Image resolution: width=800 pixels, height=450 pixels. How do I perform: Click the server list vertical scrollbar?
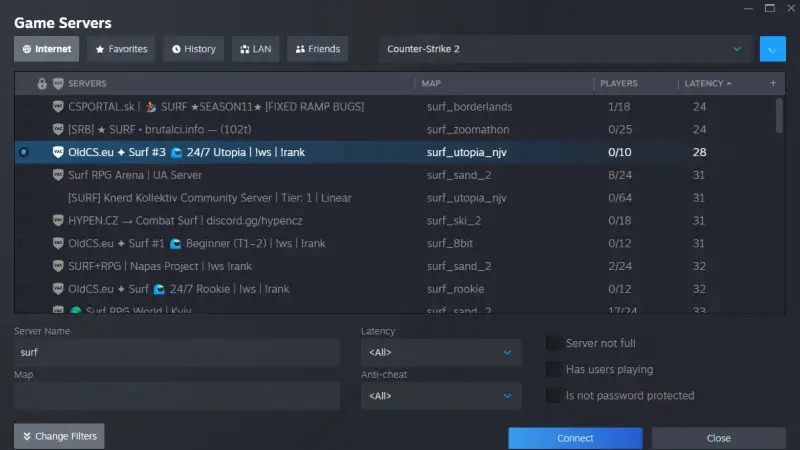pos(779,116)
